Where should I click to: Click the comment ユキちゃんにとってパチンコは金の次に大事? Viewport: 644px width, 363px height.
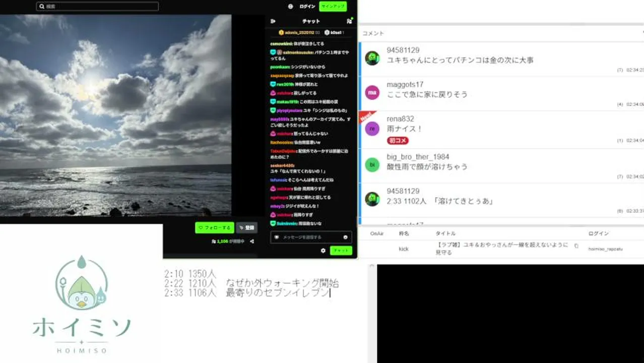460,60
